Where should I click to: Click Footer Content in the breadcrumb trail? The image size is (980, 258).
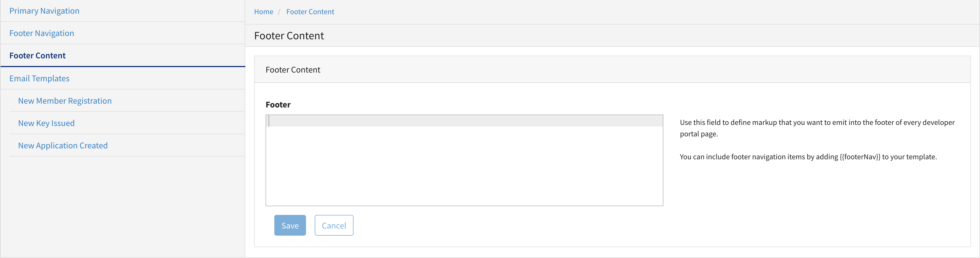coord(310,12)
